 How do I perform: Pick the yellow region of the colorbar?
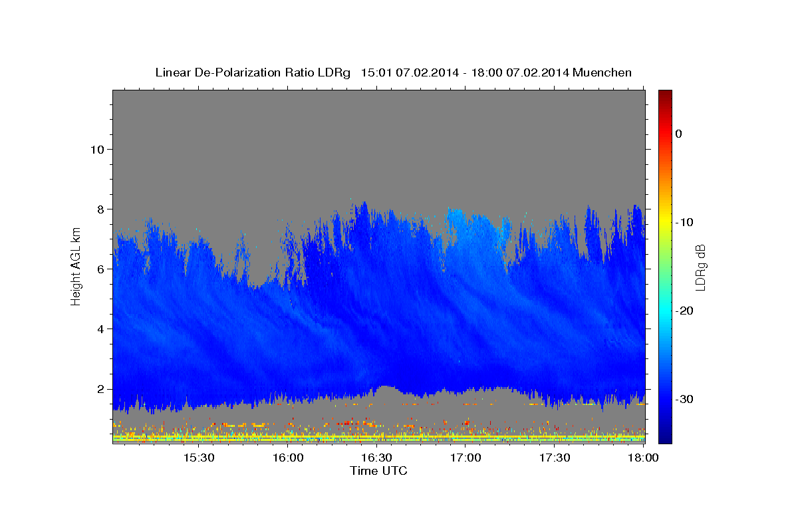[x=665, y=219]
